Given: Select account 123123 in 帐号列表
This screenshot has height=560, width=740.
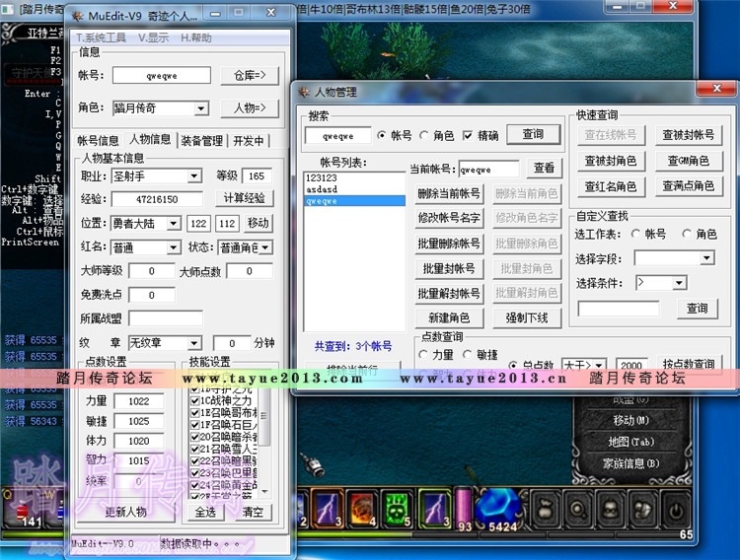Looking at the screenshot, I should point(354,177).
